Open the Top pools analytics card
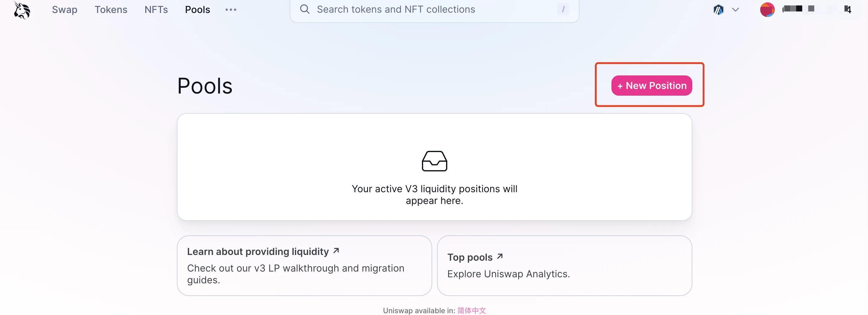Viewport: 868px width, 315px height. (564, 266)
